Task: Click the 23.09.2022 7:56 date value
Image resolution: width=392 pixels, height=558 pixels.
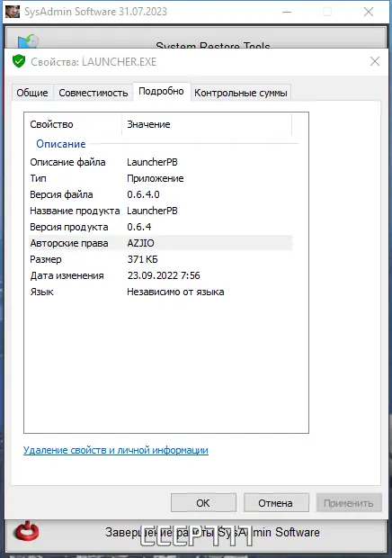Action: pos(164,275)
